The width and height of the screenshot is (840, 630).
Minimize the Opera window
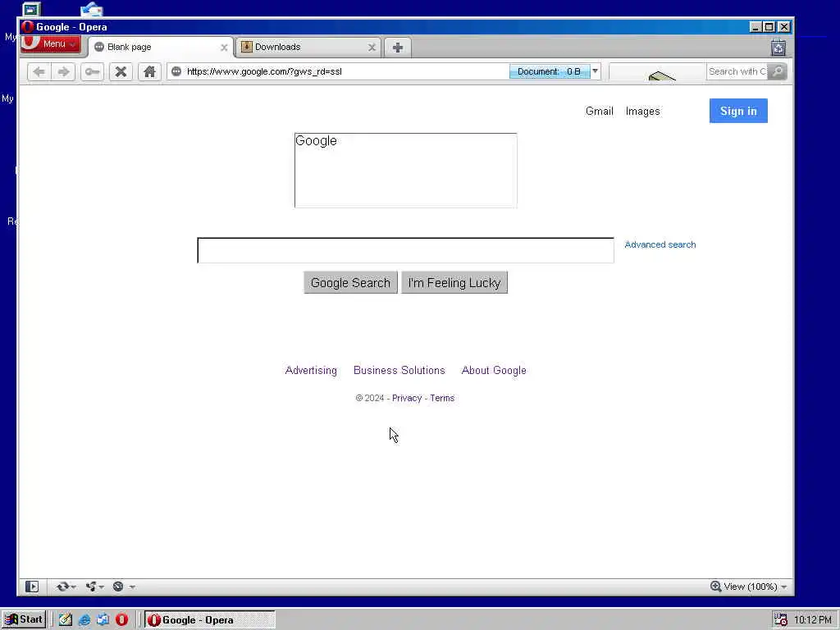[756, 27]
